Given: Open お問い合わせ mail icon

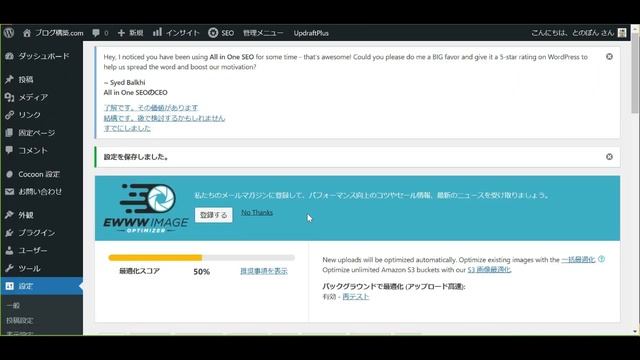Looking at the screenshot, I should 9,191.
